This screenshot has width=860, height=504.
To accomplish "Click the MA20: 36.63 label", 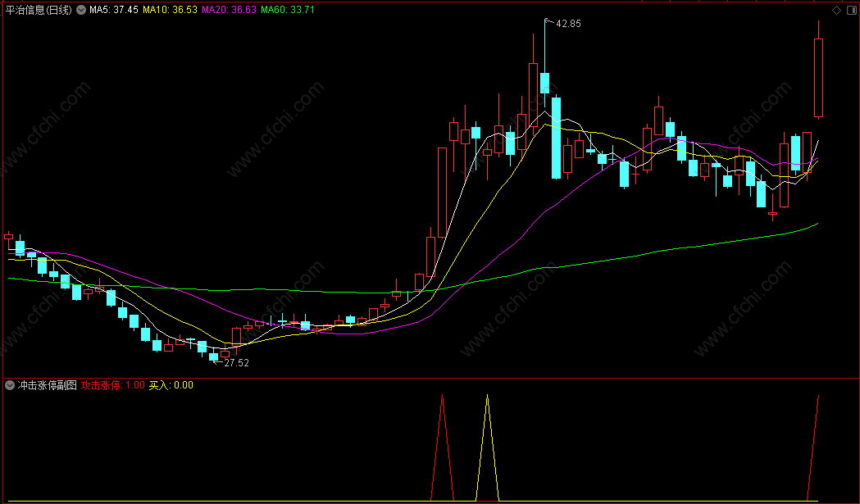I will (229, 10).
